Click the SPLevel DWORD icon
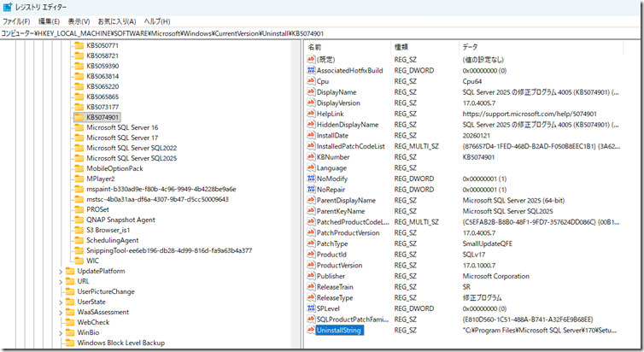This screenshot has width=644, height=352. (311, 308)
